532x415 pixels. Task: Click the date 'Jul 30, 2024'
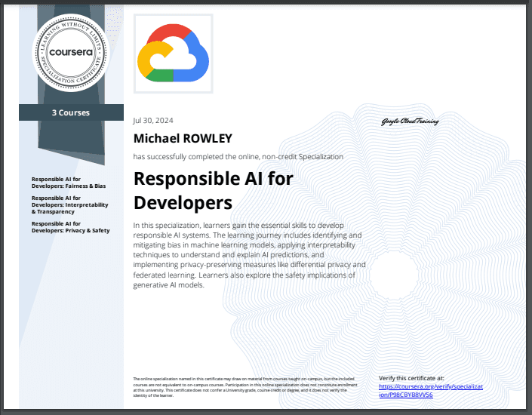click(x=153, y=121)
